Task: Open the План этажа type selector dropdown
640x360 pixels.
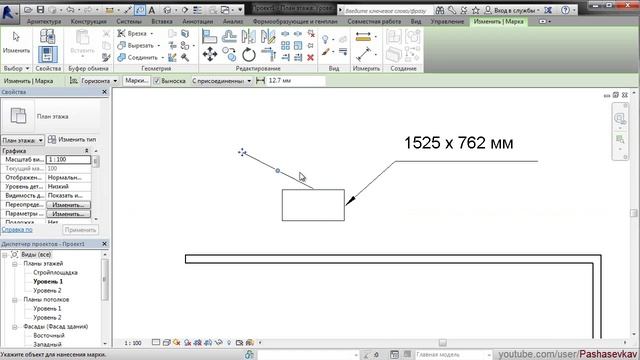Action: pyautogui.click(x=22, y=140)
